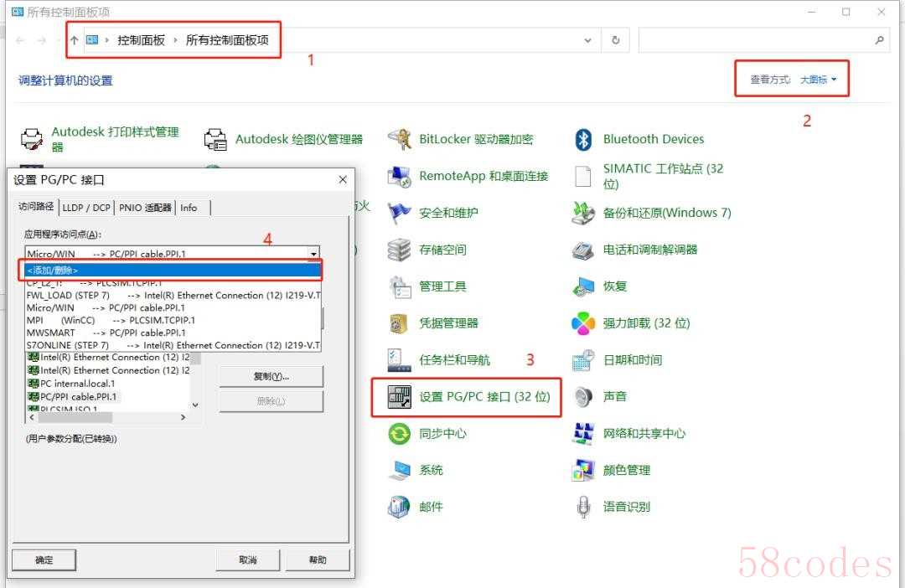Switch to the Info tab
The image size is (905, 588).
(189, 208)
